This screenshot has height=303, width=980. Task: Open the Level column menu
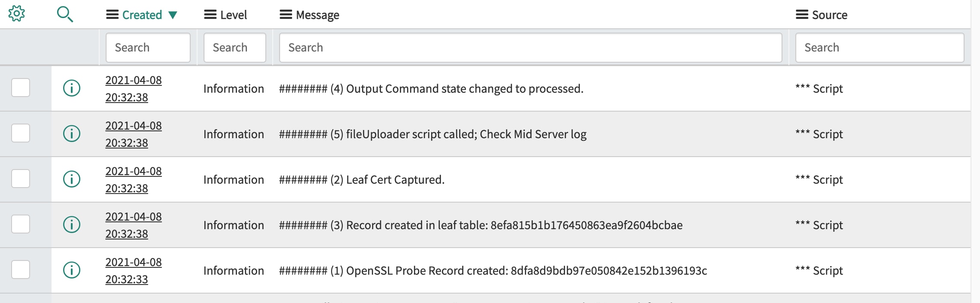pyautogui.click(x=209, y=14)
